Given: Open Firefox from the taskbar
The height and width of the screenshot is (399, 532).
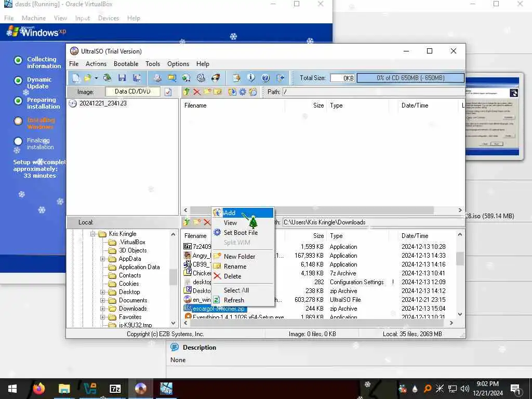Looking at the screenshot, I should tap(38, 389).
